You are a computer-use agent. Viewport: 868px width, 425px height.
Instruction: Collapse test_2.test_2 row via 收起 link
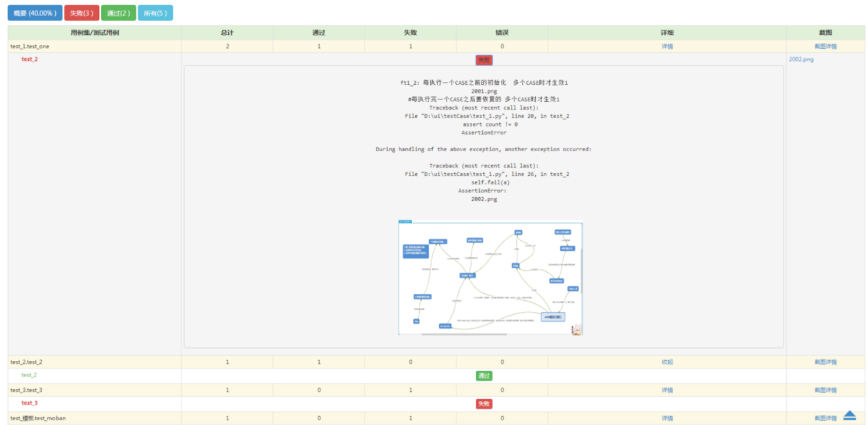[667, 362]
